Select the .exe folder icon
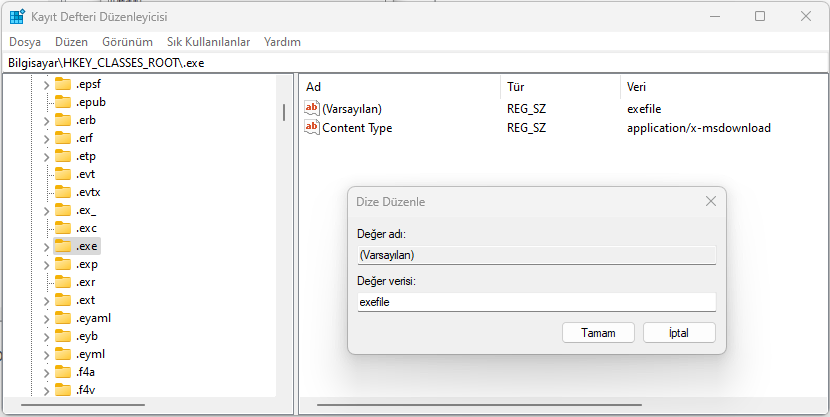Screen dimensions: 830x417 (63, 246)
